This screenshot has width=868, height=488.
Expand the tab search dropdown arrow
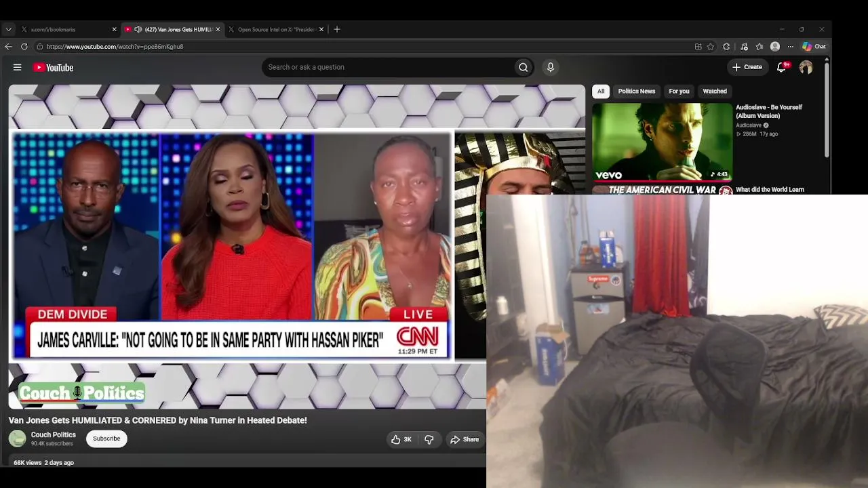(8, 29)
